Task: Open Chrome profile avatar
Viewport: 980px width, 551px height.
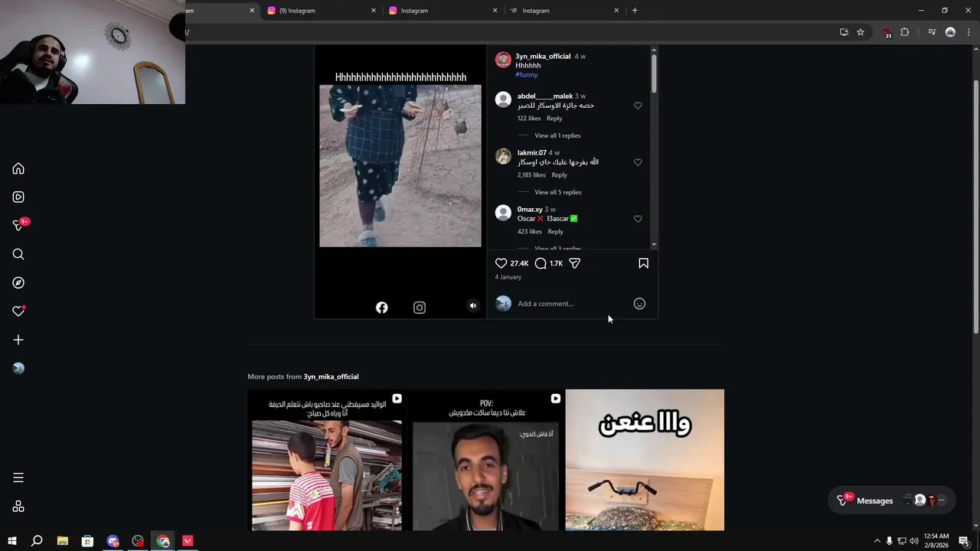Action: click(x=950, y=32)
